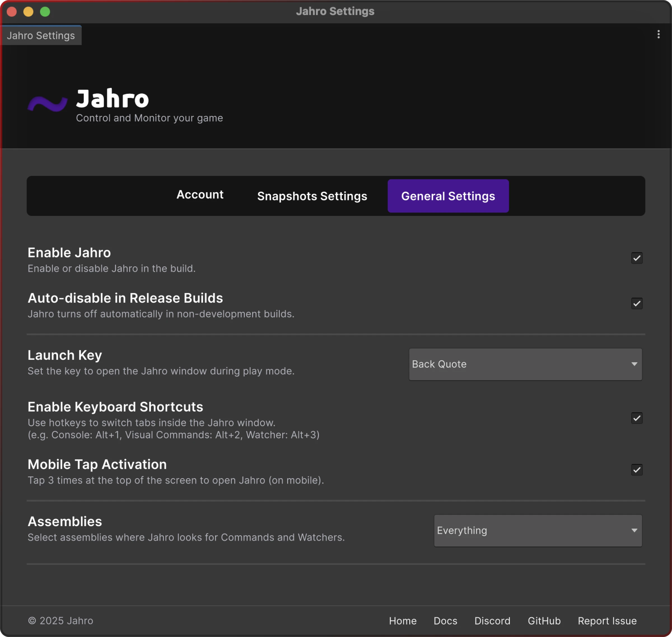The height and width of the screenshot is (637, 672).
Task: Click the '© 2025 Jahro' copyright text
Action: (60, 621)
